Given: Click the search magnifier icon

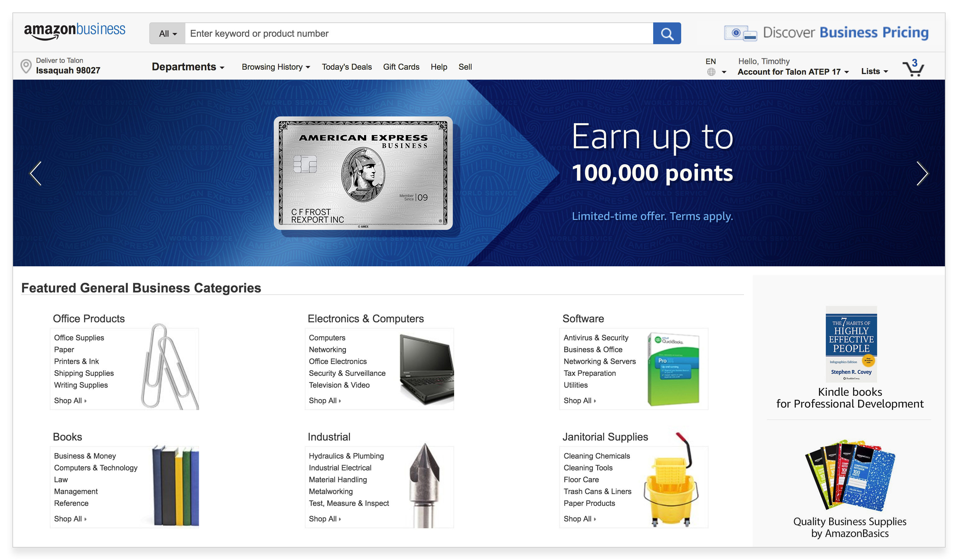Looking at the screenshot, I should click(667, 33).
